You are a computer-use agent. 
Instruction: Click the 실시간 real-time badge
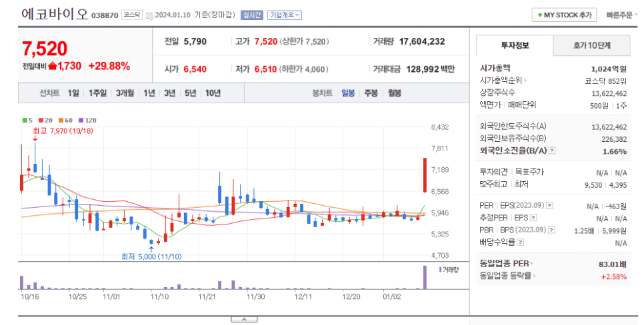[251, 15]
